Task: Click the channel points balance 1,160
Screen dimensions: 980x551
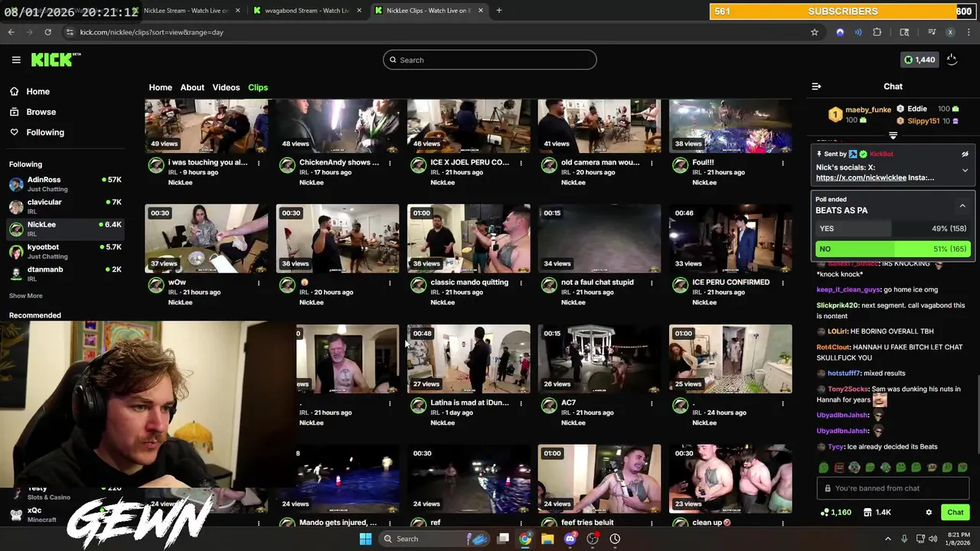Action: tap(835, 512)
